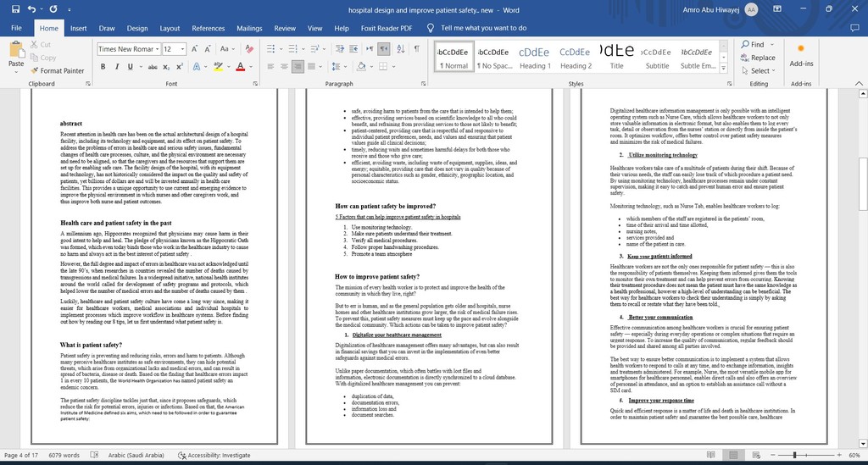This screenshot has height=465, width=868.
Task: Click the zoom slider handle
Action: click(x=794, y=455)
